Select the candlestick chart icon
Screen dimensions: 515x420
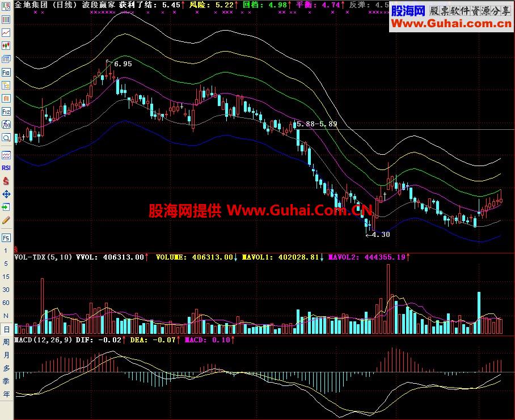[6, 45]
